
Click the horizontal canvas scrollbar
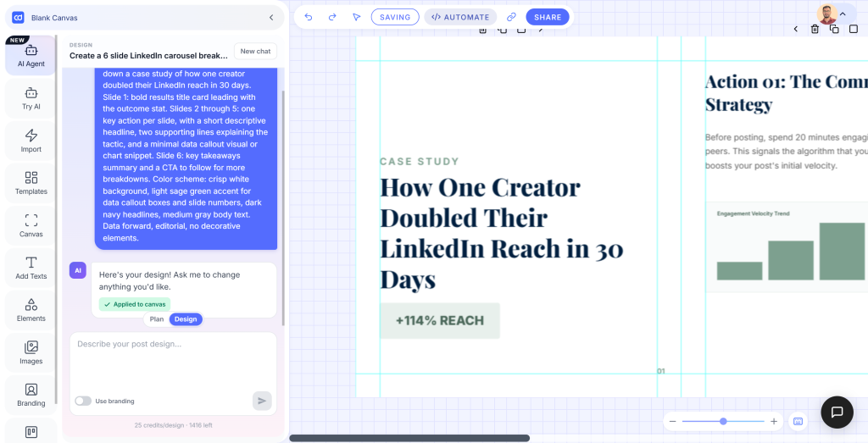pyautogui.click(x=409, y=438)
